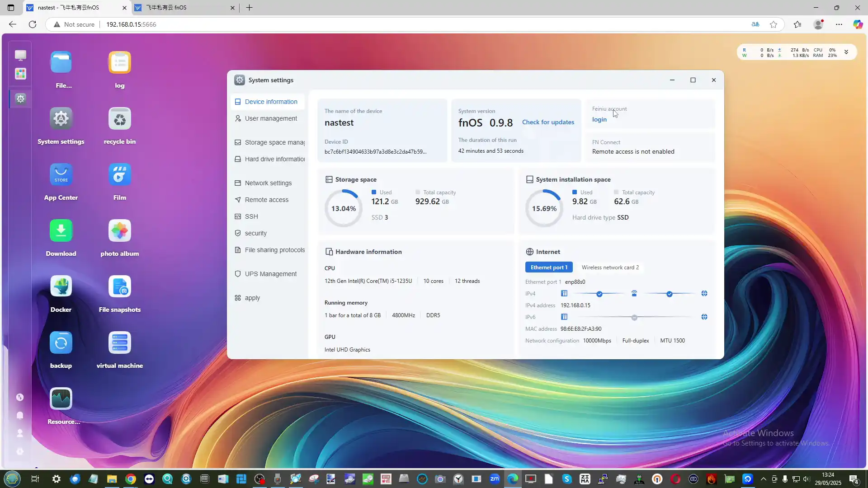Viewport: 868px width, 488px height.
Task: Go back in browser history
Action: pos(13,24)
